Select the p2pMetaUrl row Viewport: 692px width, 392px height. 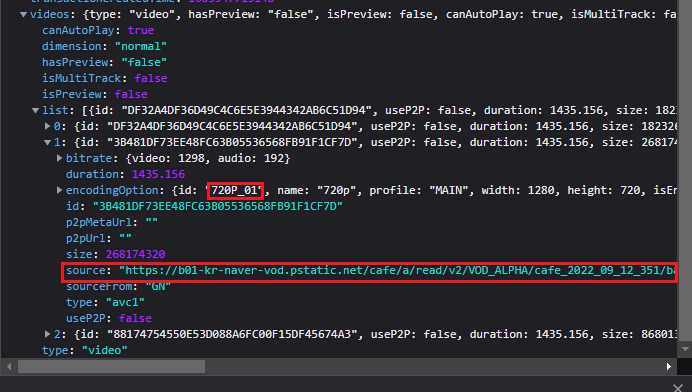pos(112,222)
